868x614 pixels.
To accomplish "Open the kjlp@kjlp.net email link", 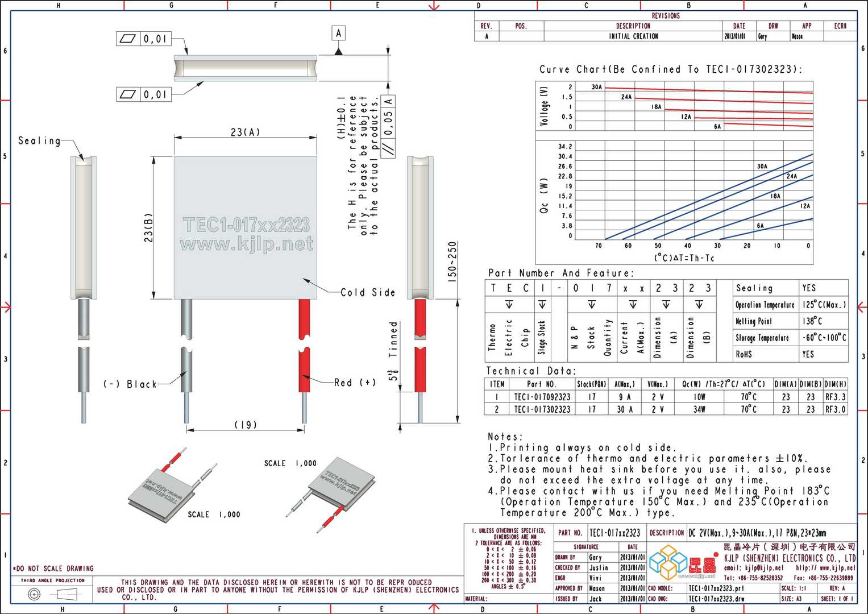I will click(x=754, y=568).
